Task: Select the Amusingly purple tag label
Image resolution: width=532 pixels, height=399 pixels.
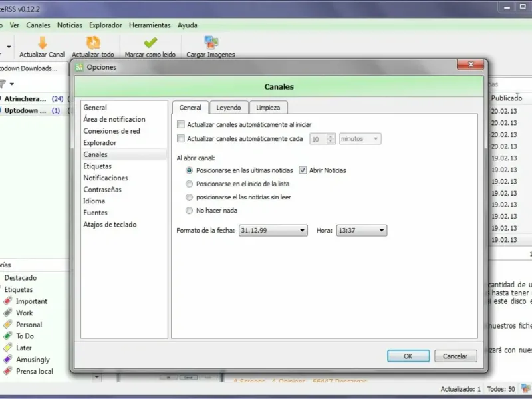Action: click(x=8, y=360)
